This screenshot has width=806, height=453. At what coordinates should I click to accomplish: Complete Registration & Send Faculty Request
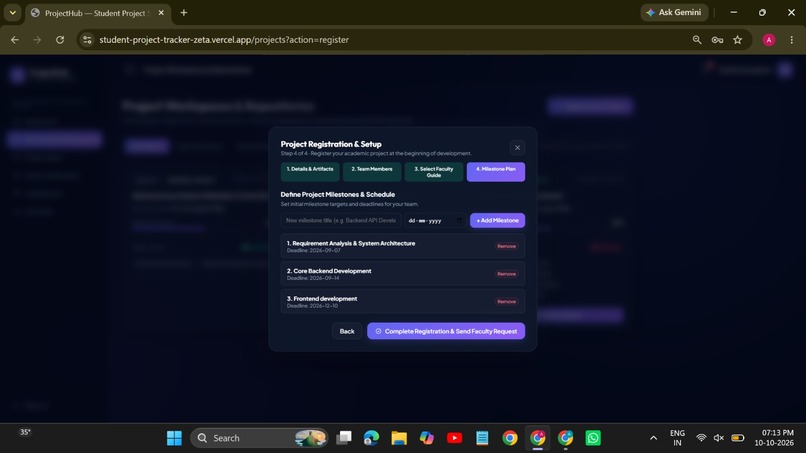(x=446, y=331)
